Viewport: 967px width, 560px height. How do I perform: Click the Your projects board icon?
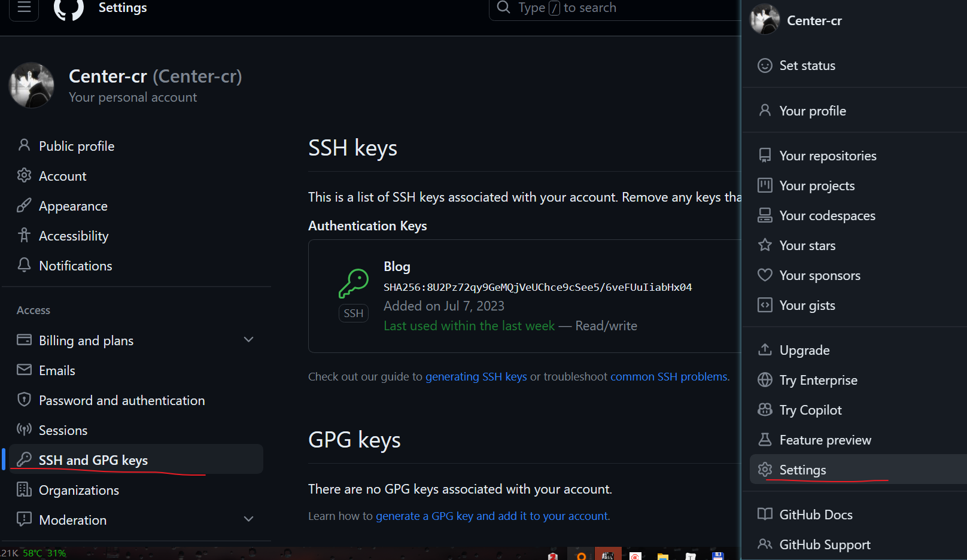[x=765, y=185]
